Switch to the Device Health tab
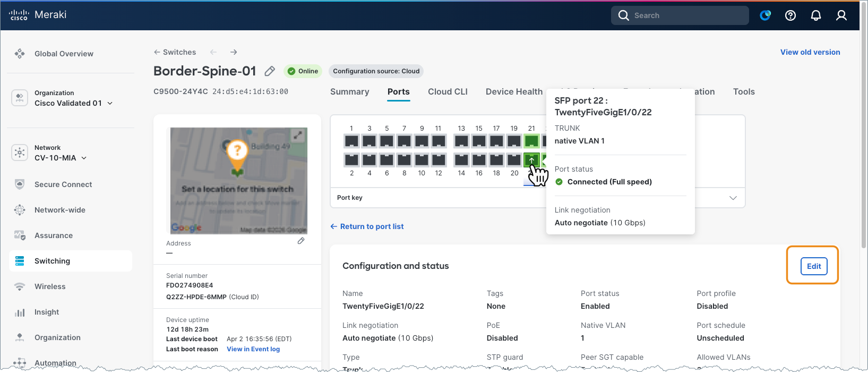Image resolution: width=868 pixels, height=372 pixels. click(x=514, y=91)
